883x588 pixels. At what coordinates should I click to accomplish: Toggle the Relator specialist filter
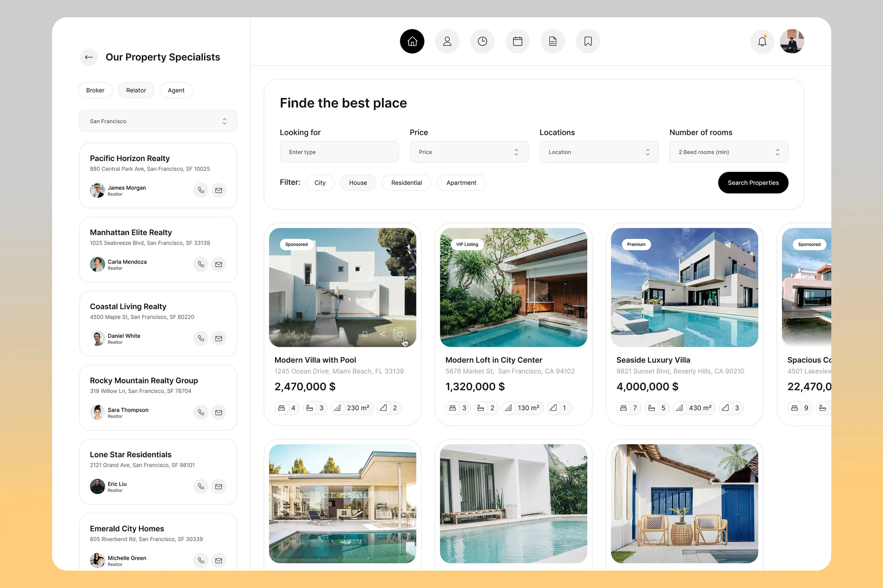coord(136,90)
